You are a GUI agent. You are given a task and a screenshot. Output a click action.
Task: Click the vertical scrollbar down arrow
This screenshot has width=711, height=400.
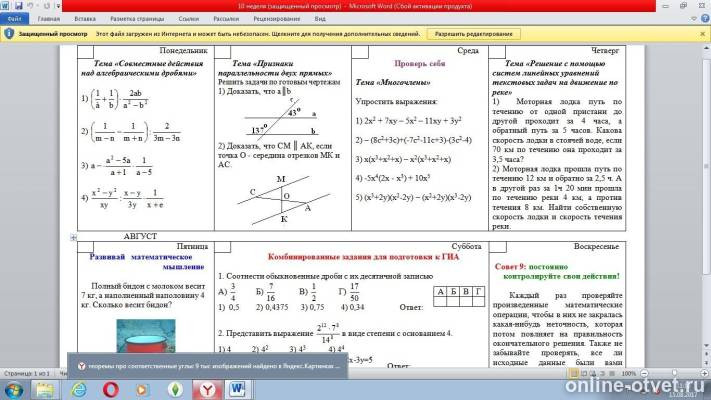706,346
